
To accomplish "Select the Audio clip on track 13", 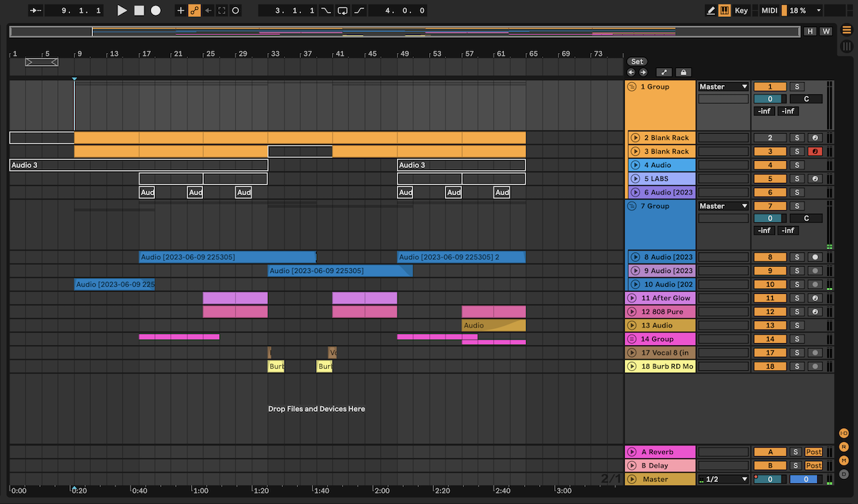I will tap(493, 325).
